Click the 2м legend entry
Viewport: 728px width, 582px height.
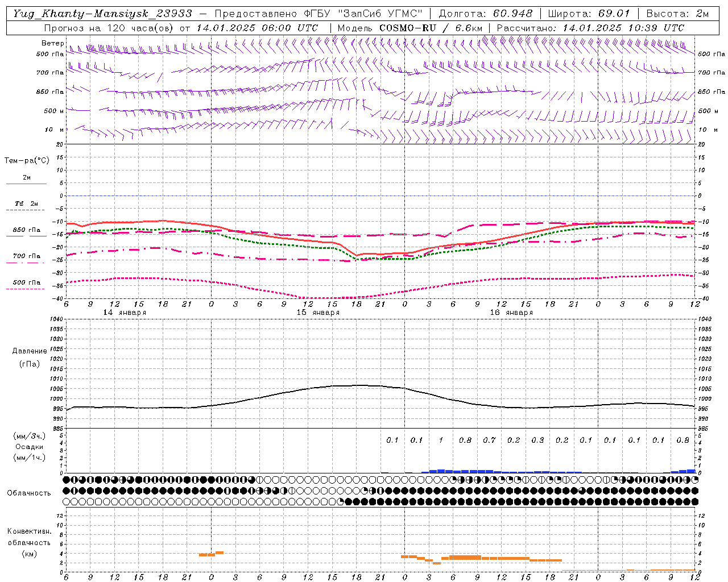tap(27, 177)
